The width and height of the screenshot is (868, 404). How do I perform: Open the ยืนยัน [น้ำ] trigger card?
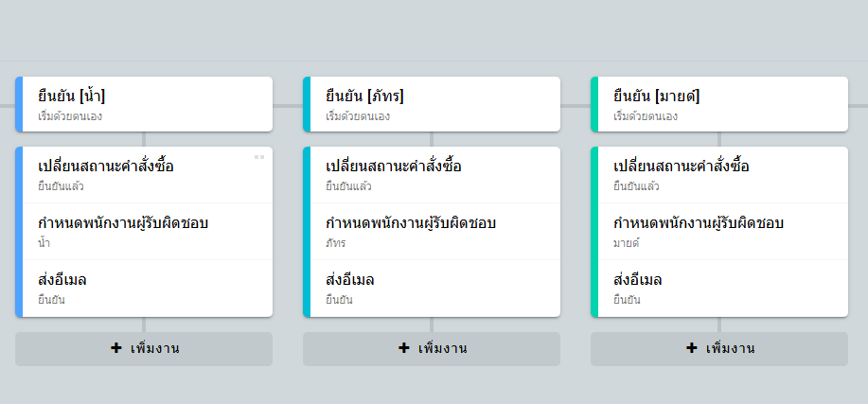[144, 104]
